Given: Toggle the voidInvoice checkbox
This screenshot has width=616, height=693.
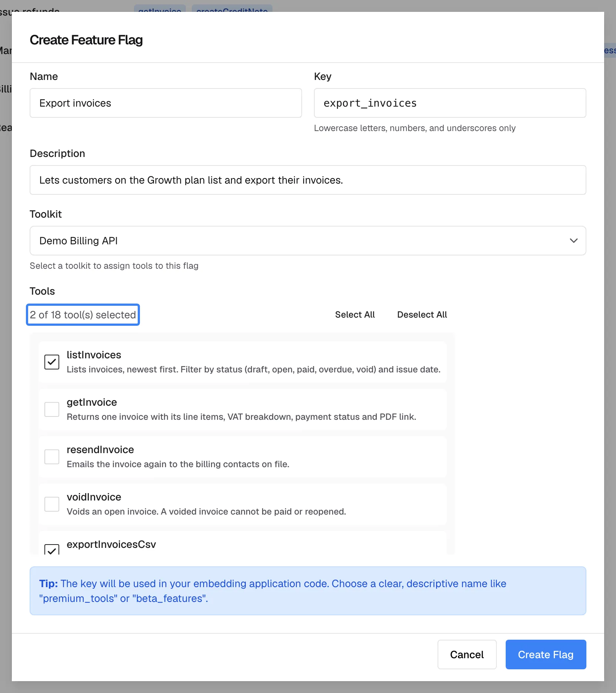Looking at the screenshot, I should click(52, 504).
